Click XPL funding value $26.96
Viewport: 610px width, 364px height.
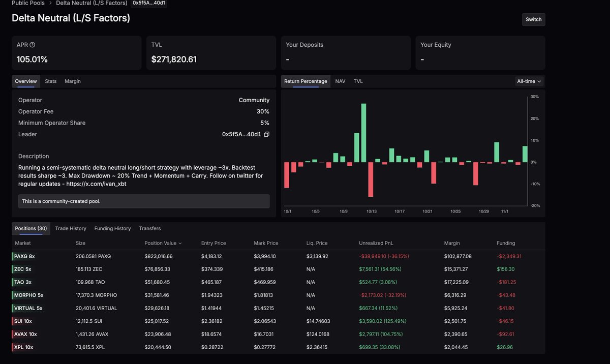pos(505,347)
